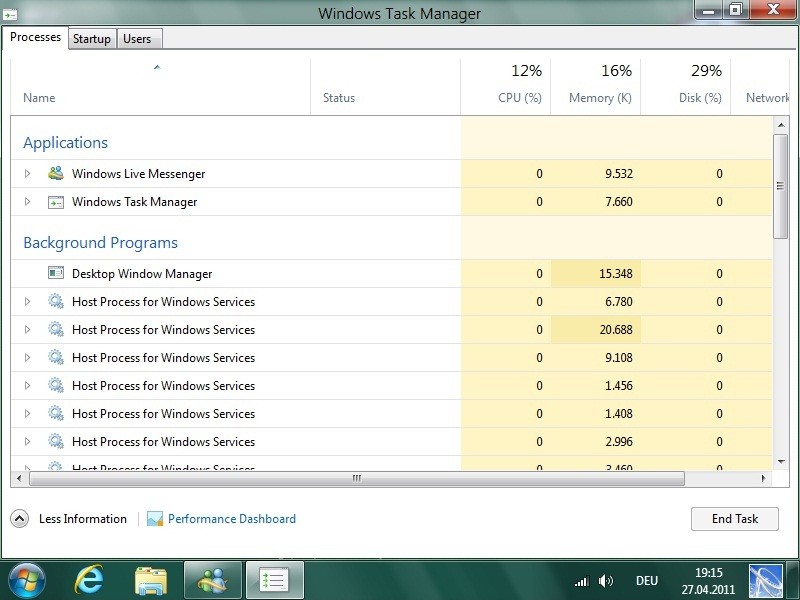Click gear icon of Host Process using 6.780 K
The height and width of the screenshot is (600, 800).
(x=56, y=302)
